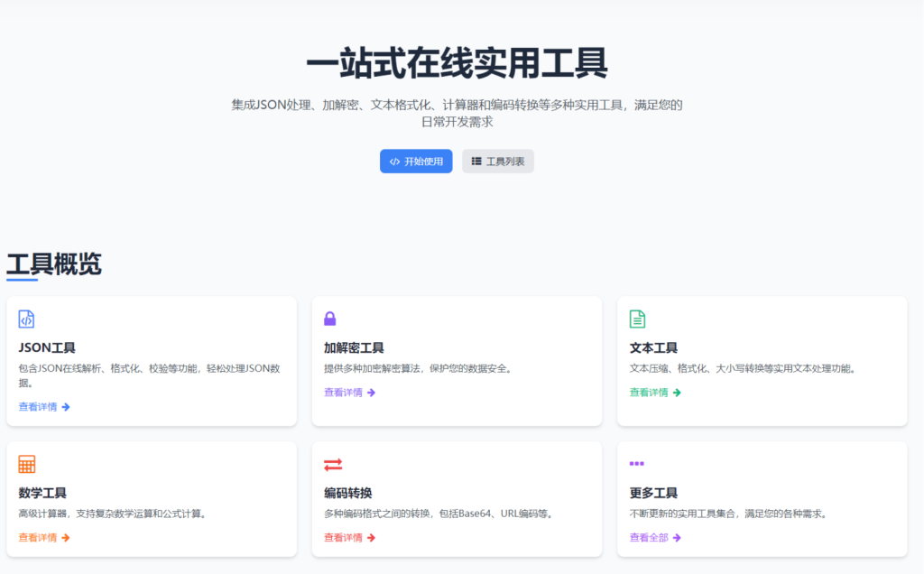Image resolution: width=924 pixels, height=574 pixels.
Task: Click 查看全部 link in 更多工具 card
Action: point(649,538)
